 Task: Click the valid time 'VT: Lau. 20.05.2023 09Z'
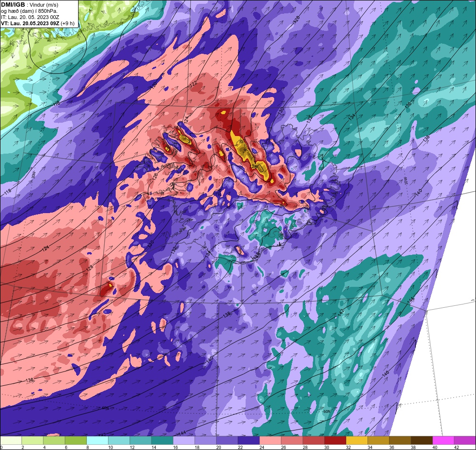(x=30, y=23)
